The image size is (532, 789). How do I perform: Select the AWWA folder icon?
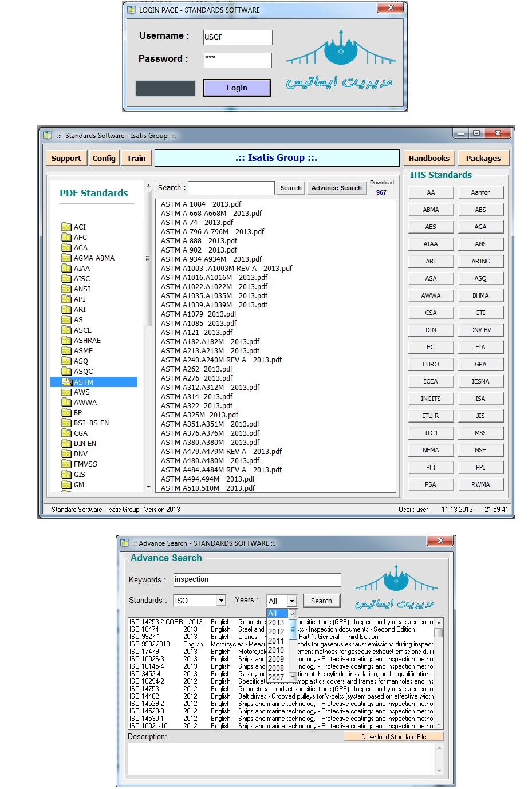(66, 403)
